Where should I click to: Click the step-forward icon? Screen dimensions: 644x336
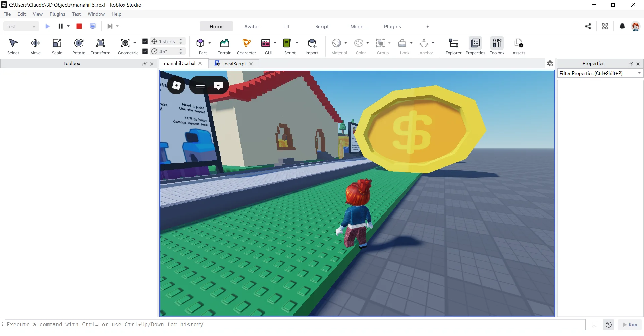pos(110,26)
